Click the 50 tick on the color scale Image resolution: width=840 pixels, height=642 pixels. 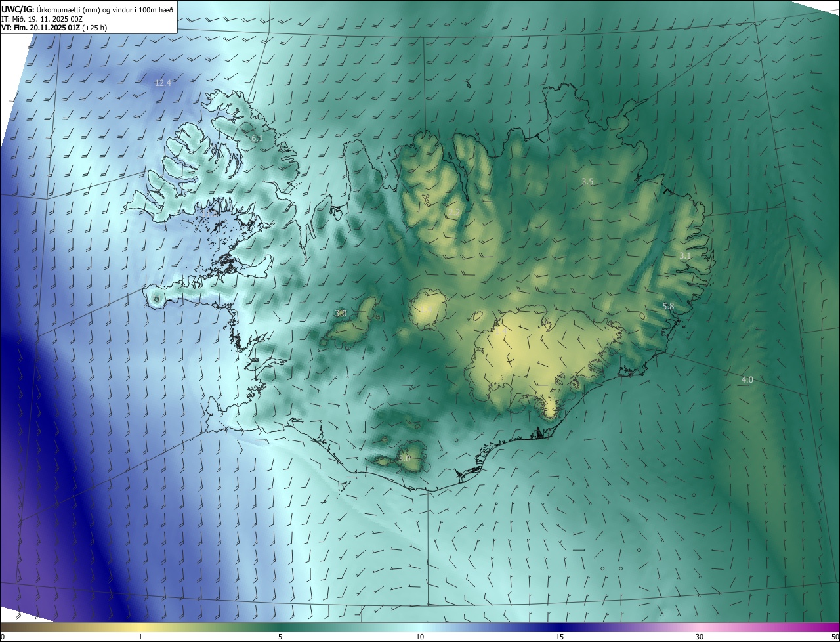[835, 637]
